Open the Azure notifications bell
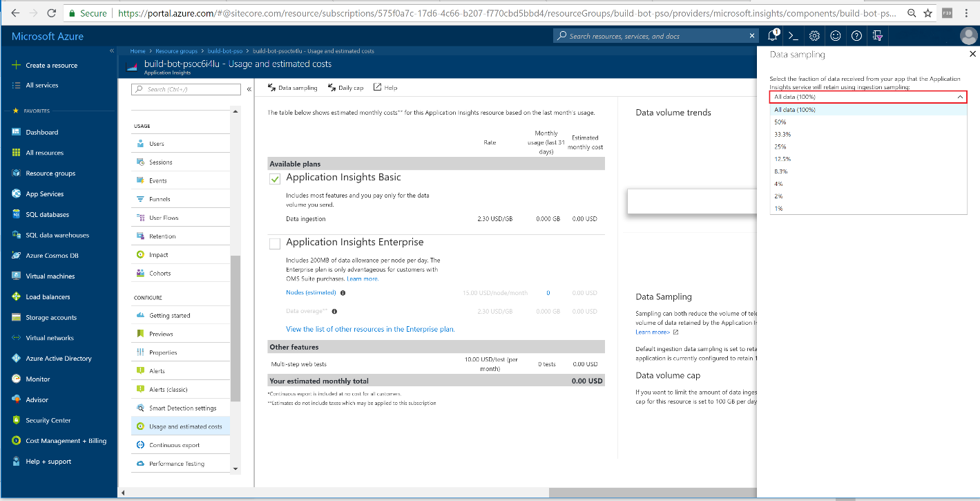Viewport: 980px width, 501px height. (773, 36)
